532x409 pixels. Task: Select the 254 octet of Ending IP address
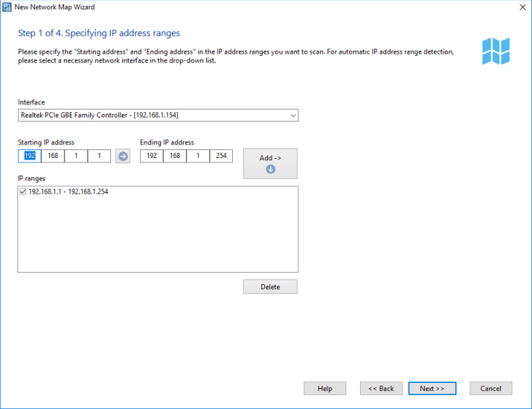tap(221, 156)
